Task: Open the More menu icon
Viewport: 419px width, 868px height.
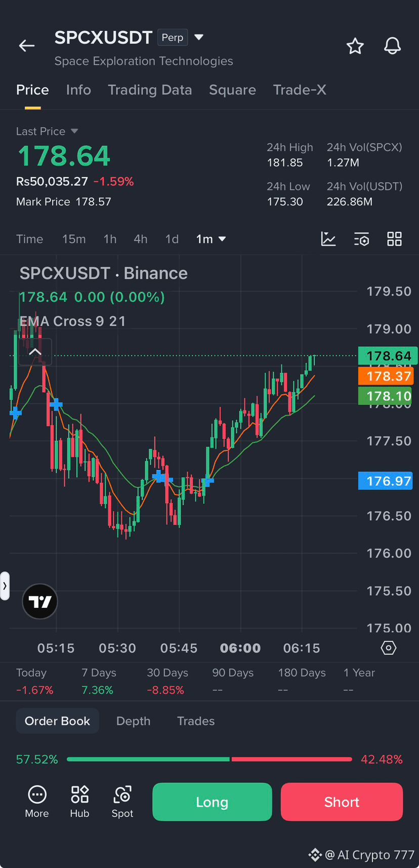Action: pos(37,802)
